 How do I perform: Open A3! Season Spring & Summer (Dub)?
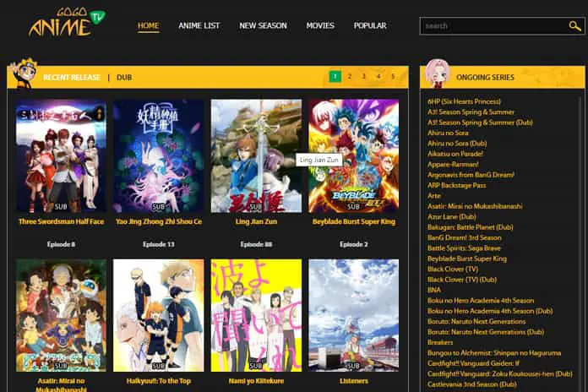tap(480, 122)
